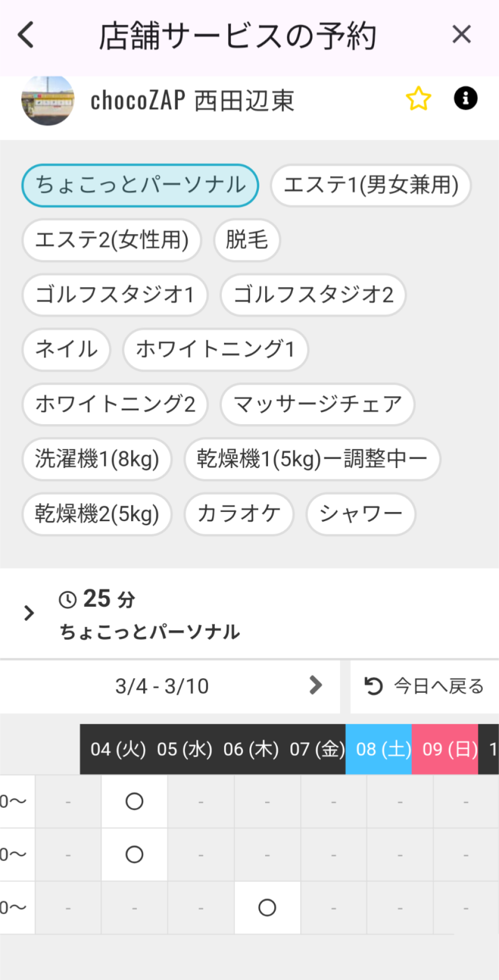Switch to ネイル service
This screenshot has height=980, width=499.
point(66,349)
